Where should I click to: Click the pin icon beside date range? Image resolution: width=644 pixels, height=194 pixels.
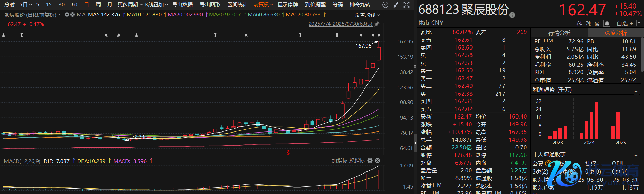pos(377,24)
